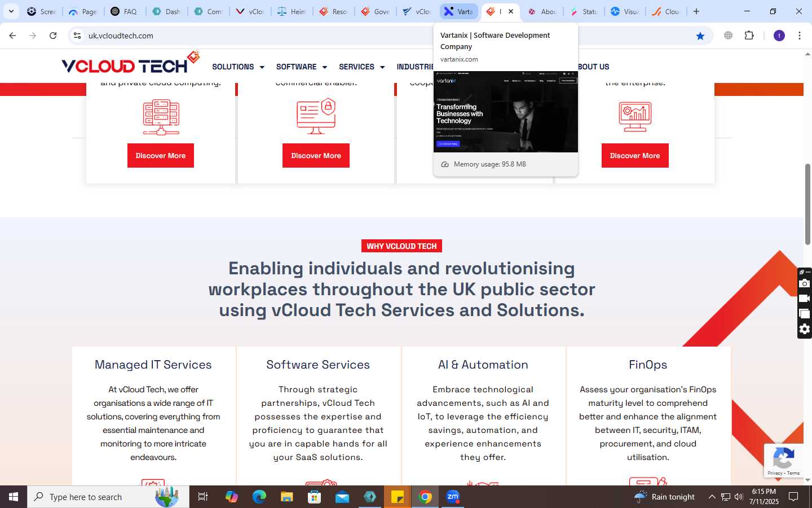Open site information icon in address bar
812x508 pixels.
[x=77, y=36]
